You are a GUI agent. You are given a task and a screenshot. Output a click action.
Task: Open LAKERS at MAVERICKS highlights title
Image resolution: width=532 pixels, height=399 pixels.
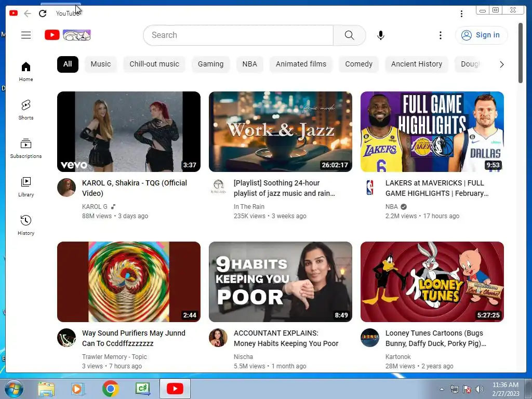point(437,188)
